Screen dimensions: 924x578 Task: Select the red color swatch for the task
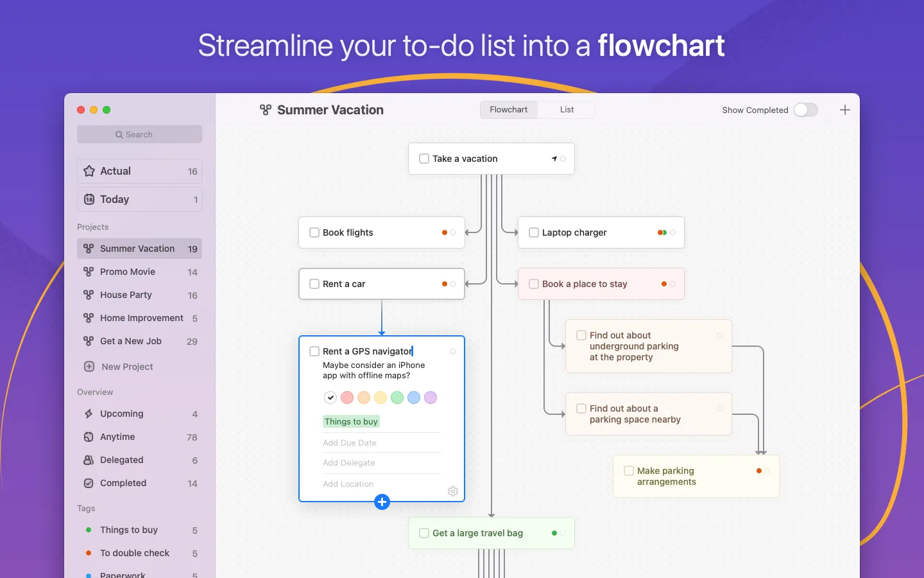346,398
